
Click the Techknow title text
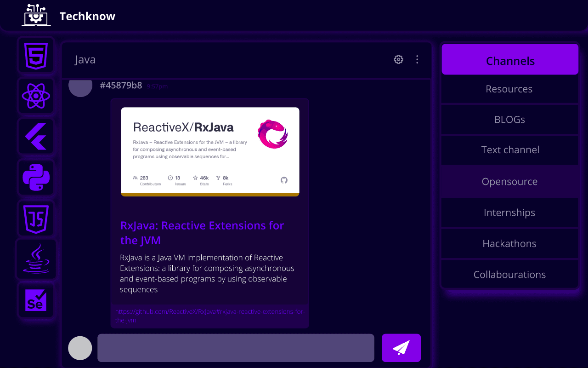click(87, 17)
